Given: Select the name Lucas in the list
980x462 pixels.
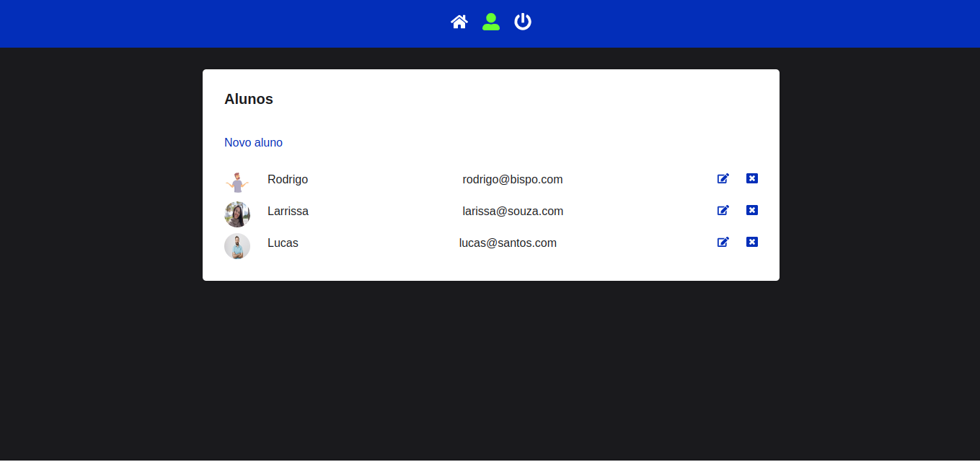Looking at the screenshot, I should 283,243.
